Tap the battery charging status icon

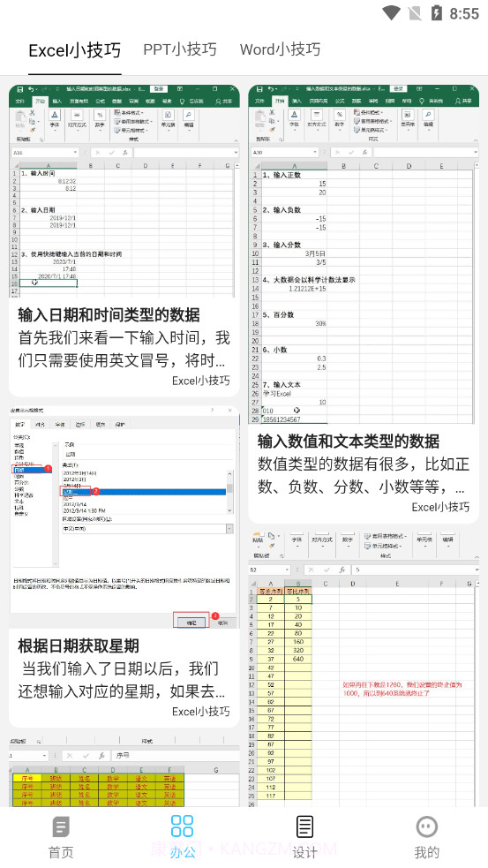[437, 13]
